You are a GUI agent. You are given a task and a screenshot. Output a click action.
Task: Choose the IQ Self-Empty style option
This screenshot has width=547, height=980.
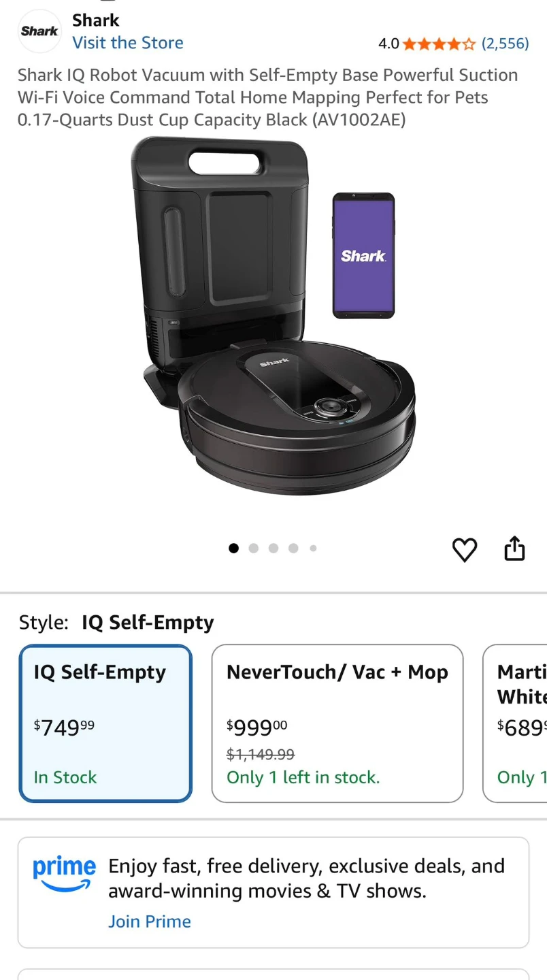(105, 723)
